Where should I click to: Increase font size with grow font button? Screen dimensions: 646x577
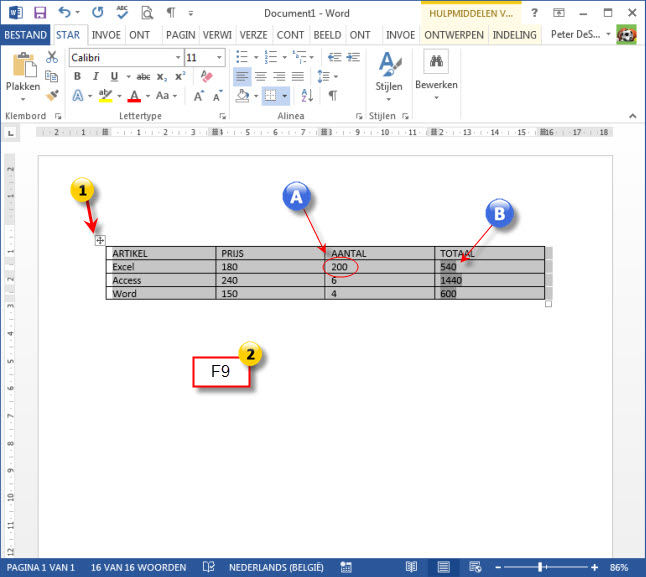[x=199, y=96]
